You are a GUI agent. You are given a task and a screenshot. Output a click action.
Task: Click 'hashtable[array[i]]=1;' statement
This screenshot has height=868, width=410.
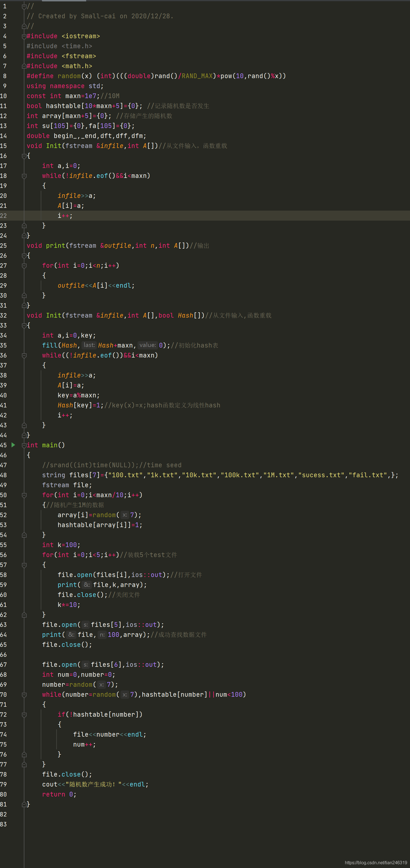tap(100, 525)
